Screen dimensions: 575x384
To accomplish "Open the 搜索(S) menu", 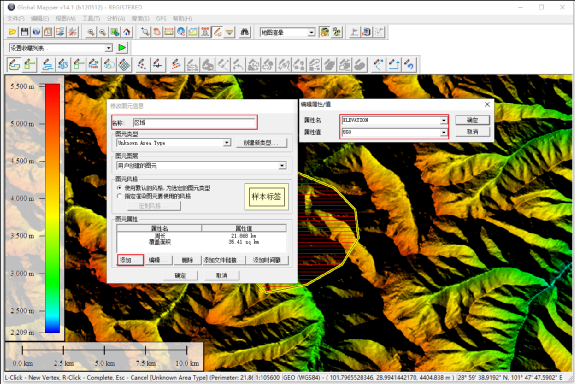I will pyautogui.click(x=141, y=18).
